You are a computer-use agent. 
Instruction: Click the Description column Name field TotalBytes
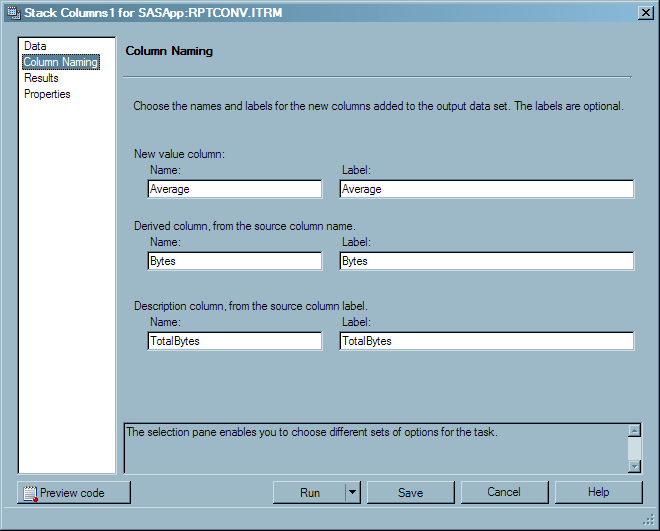235,341
